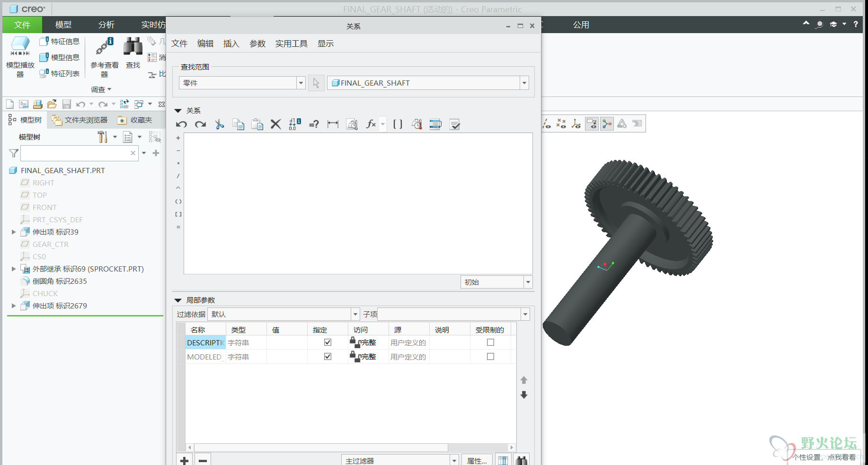Image resolution: width=868 pixels, height=465 pixels.
Task: Select 倒圆角 标识2635 in model tree
Action: point(60,281)
